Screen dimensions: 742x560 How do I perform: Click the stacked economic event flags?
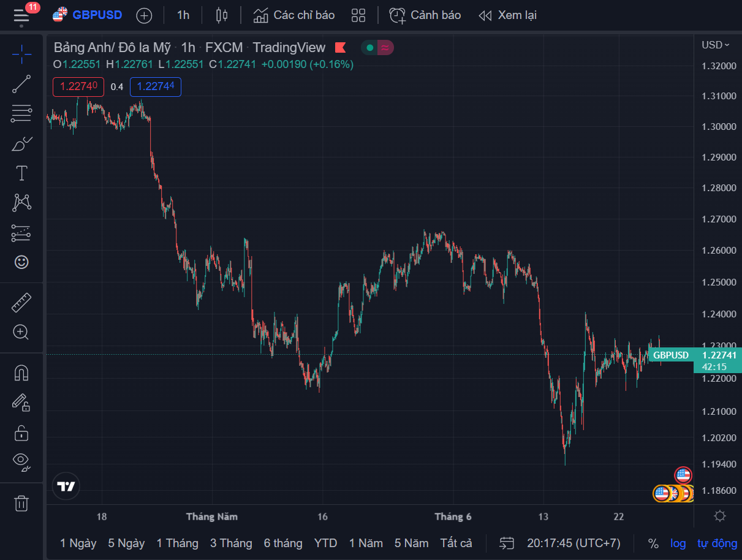673,493
